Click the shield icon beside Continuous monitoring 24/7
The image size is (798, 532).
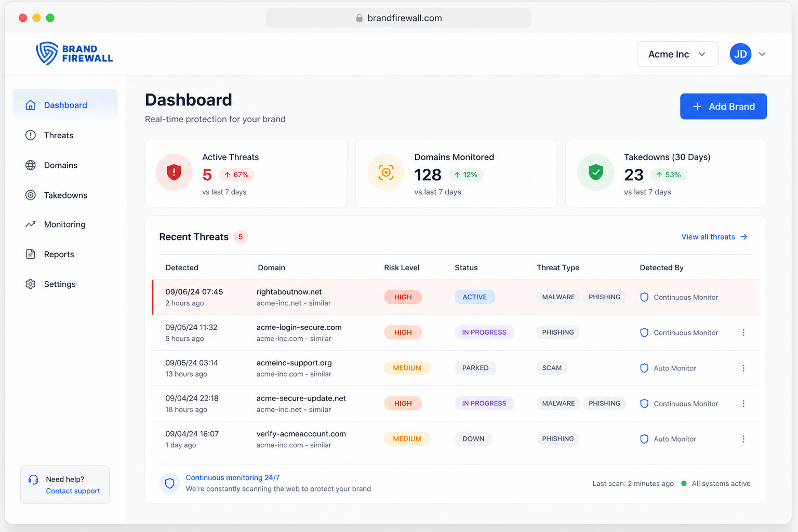click(x=169, y=484)
